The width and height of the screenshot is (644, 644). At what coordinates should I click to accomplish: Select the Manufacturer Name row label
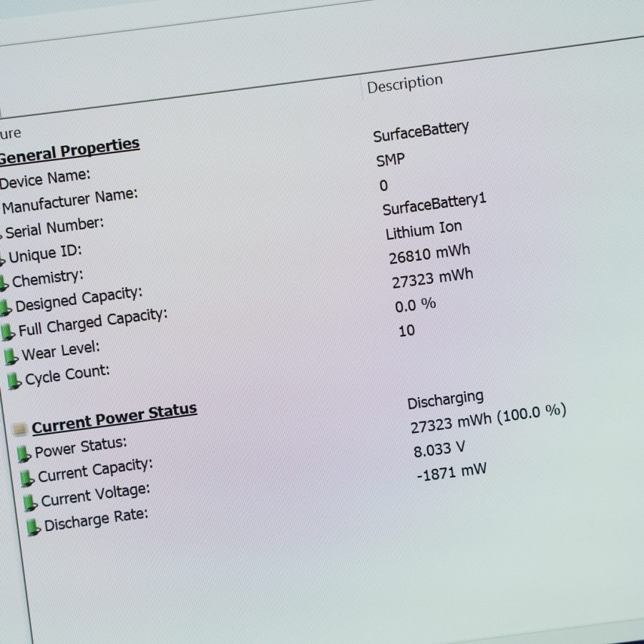pos(70,201)
